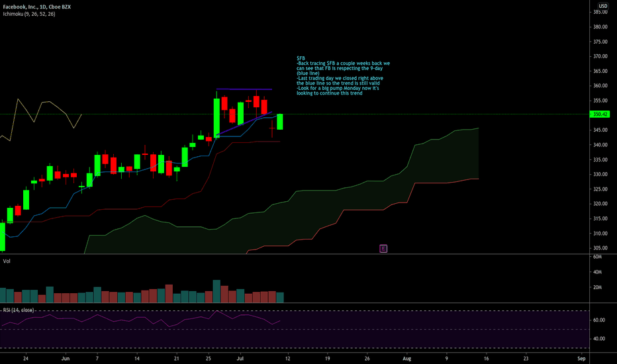The height and width of the screenshot is (364, 617).
Task: Click the 40M volume axis label
Action: [x=597, y=272]
